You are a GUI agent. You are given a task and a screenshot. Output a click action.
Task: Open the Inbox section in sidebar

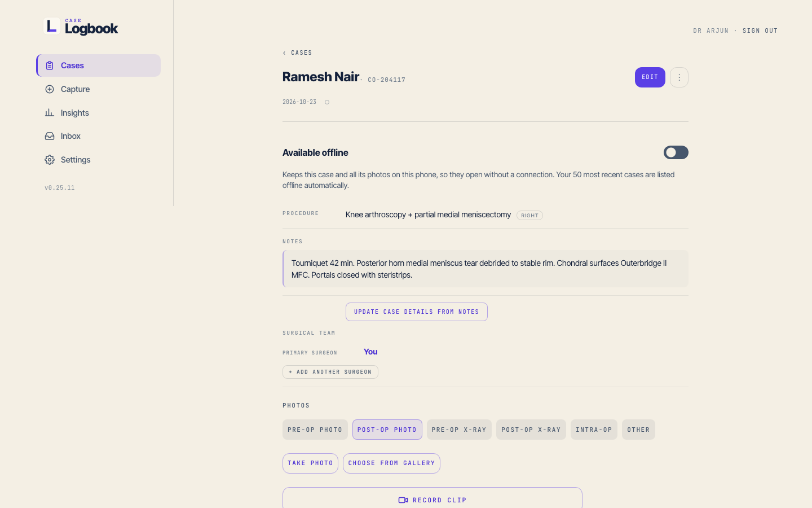(99, 136)
